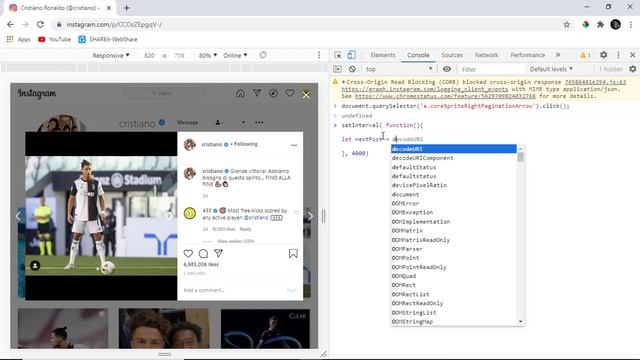The image size is (640, 360).
Task: Open the top JavaScript context dropdown
Action: coord(398,69)
